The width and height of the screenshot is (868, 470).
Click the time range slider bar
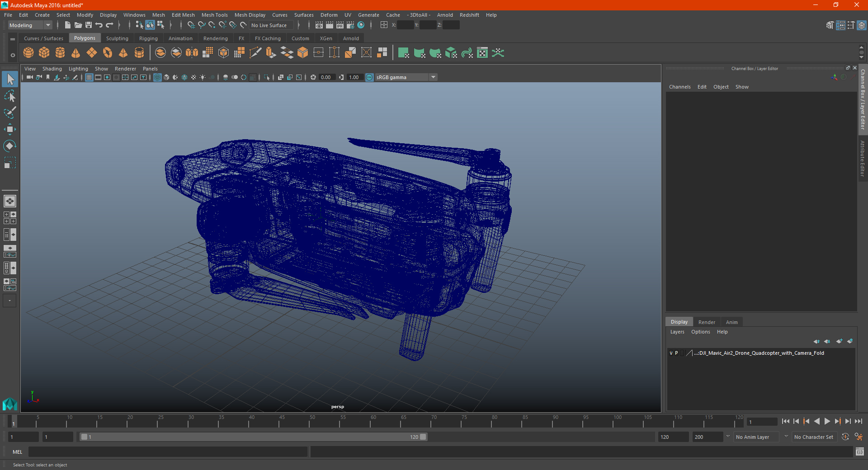coord(253,437)
